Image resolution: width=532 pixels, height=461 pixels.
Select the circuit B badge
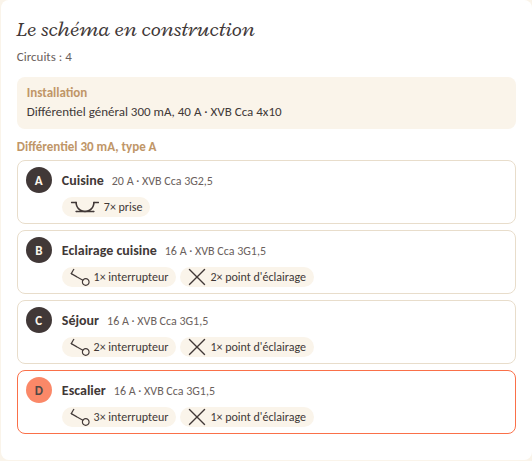pos(39,250)
